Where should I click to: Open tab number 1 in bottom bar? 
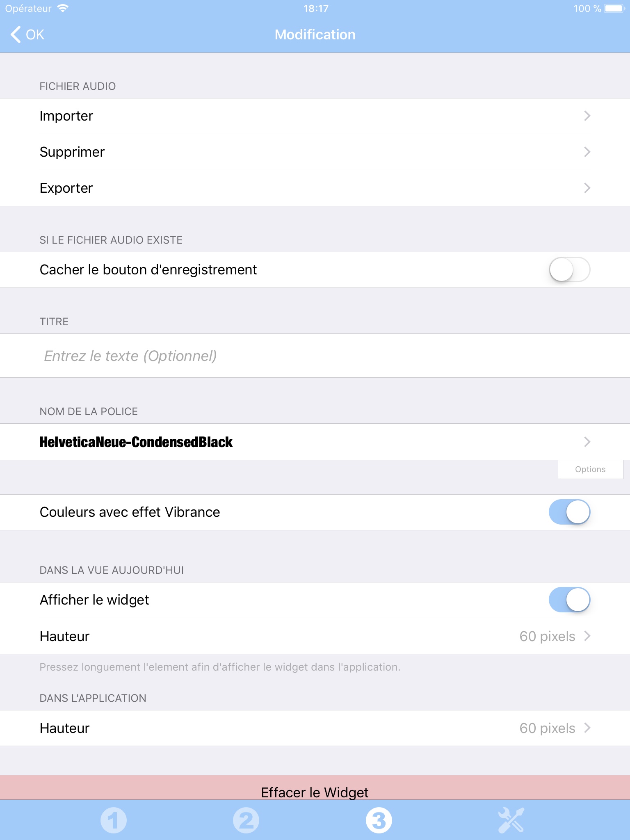click(114, 820)
